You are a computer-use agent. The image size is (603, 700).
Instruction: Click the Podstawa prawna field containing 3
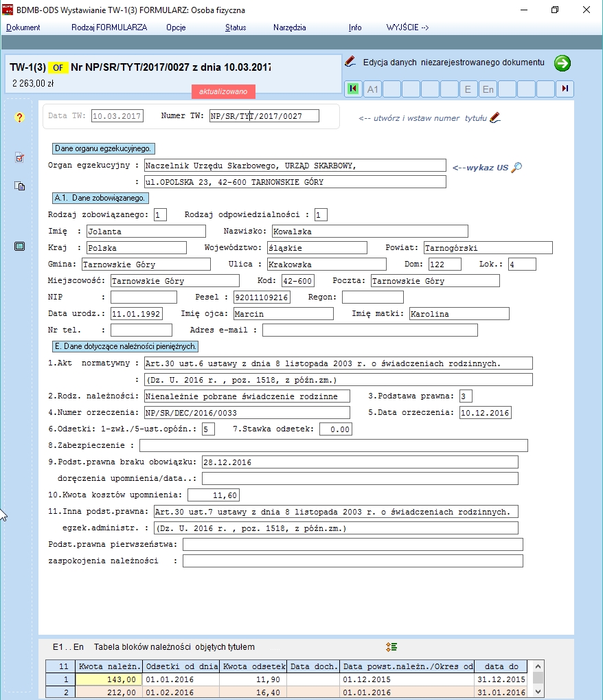pyautogui.click(x=466, y=396)
